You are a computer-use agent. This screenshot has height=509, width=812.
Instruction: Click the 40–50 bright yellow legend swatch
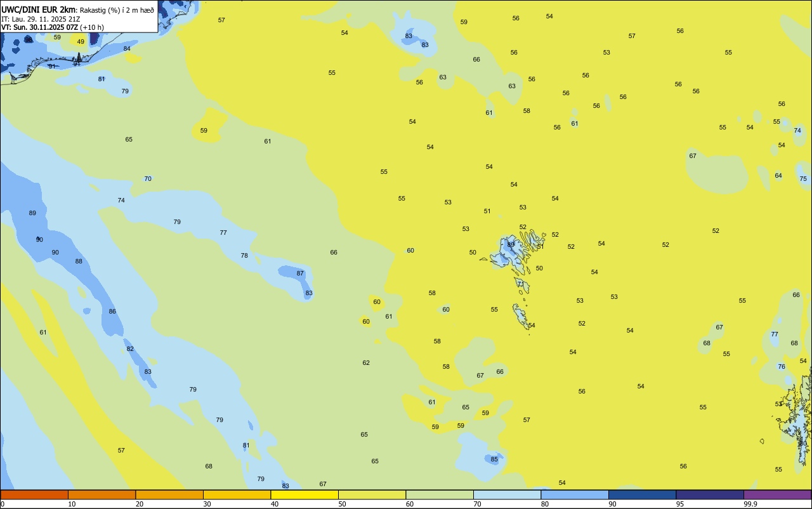point(304,494)
